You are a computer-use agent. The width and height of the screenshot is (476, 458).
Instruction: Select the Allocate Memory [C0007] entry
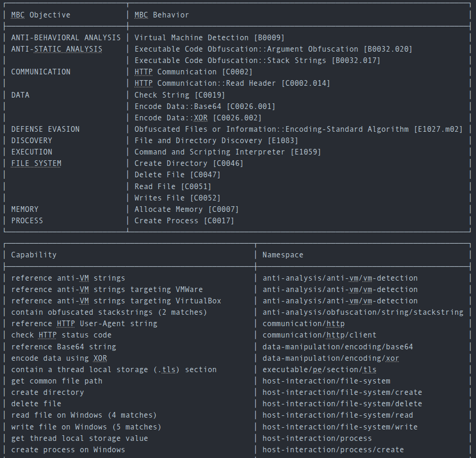click(x=187, y=210)
